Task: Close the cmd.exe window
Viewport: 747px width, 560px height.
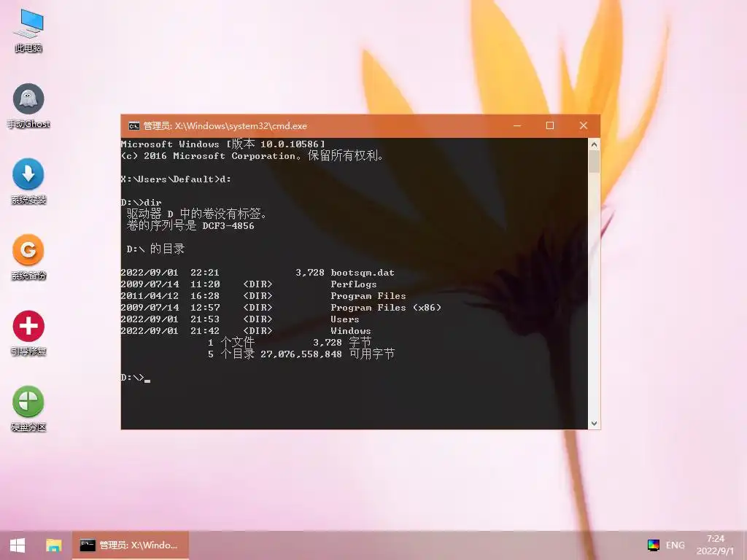Action: coord(583,125)
